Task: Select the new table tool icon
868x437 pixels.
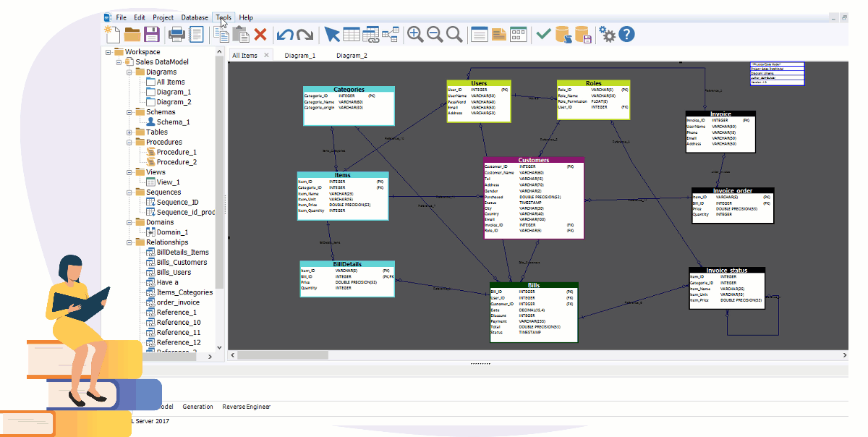Action: (352, 34)
